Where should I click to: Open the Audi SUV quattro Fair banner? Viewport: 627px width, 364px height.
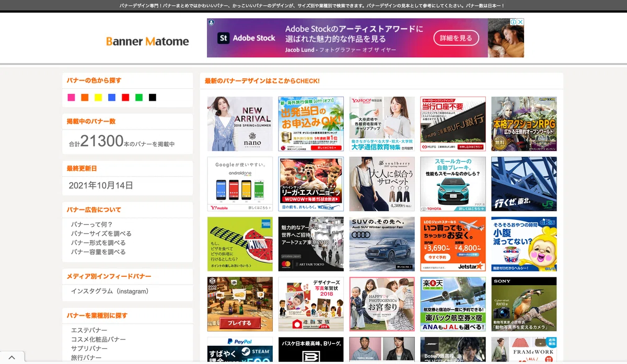click(382, 244)
